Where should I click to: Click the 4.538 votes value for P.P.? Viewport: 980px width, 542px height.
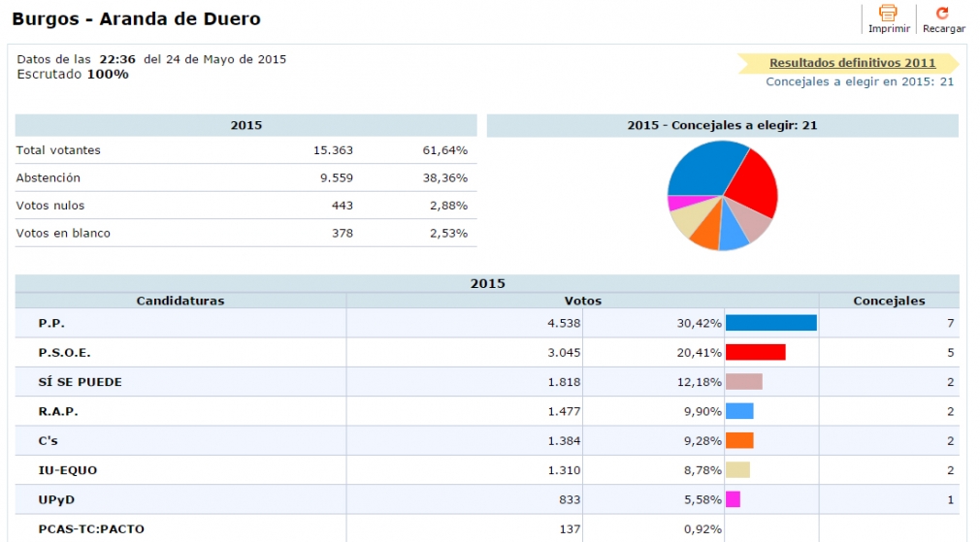click(564, 324)
